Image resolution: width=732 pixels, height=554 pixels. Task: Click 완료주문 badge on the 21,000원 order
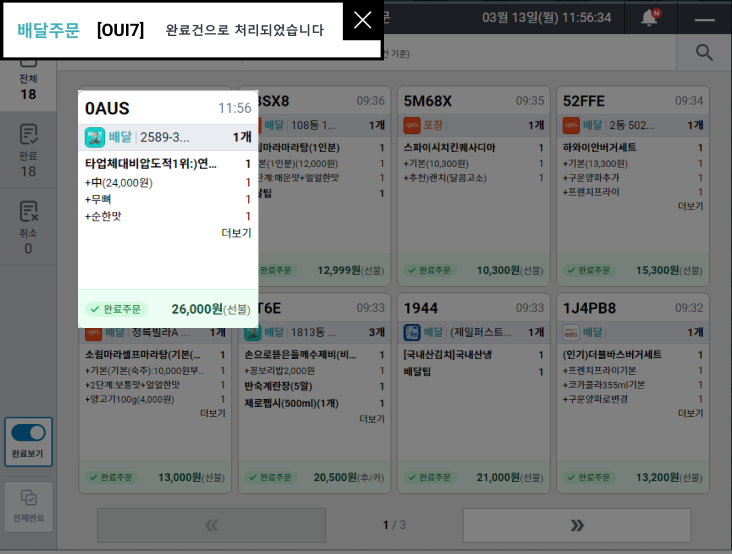point(436,477)
